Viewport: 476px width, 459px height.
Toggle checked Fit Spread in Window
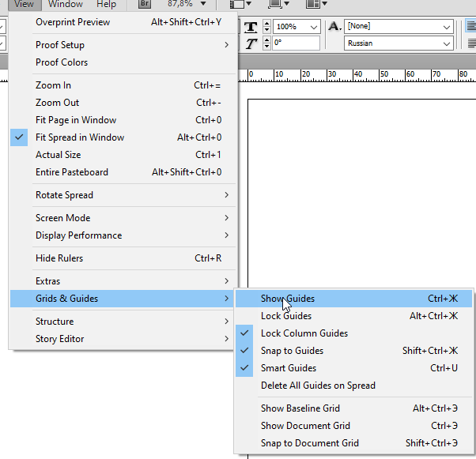coord(123,137)
